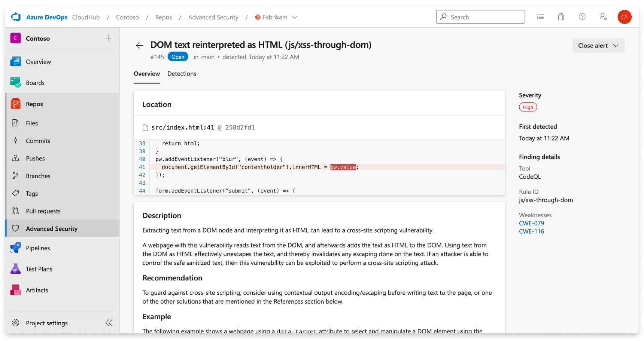The height and width of the screenshot is (341, 644).
Task: Click the CodeQL tool value
Action: [530, 177]
